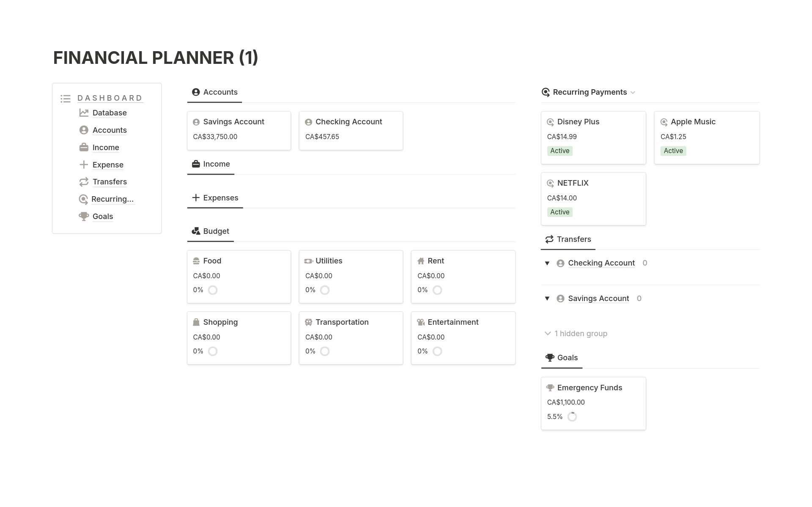Image resolution: width=812 pixels, height=507 pixels.
Task: Click the Budget icon above budget cards
Action: pos(195,231)
